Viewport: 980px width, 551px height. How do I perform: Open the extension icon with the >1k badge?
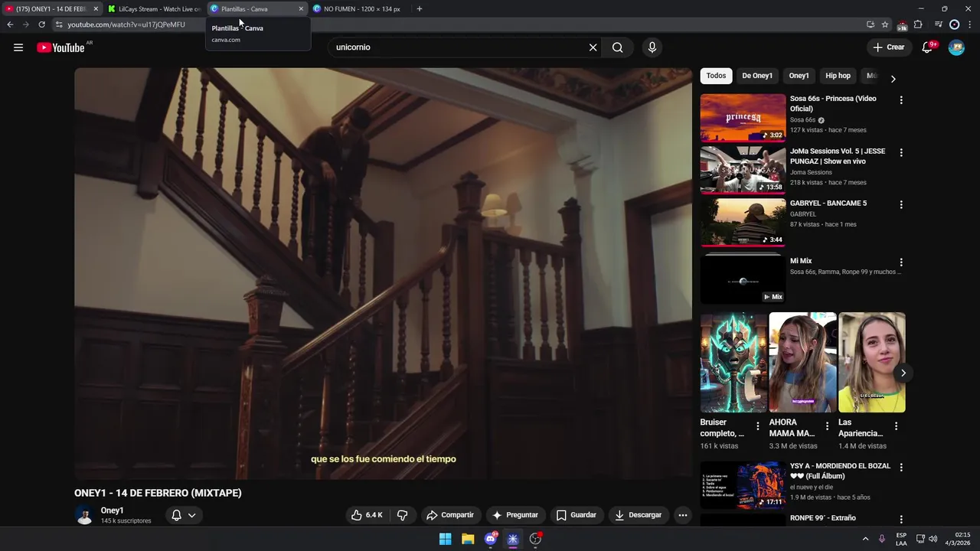(x=902, y=25)
